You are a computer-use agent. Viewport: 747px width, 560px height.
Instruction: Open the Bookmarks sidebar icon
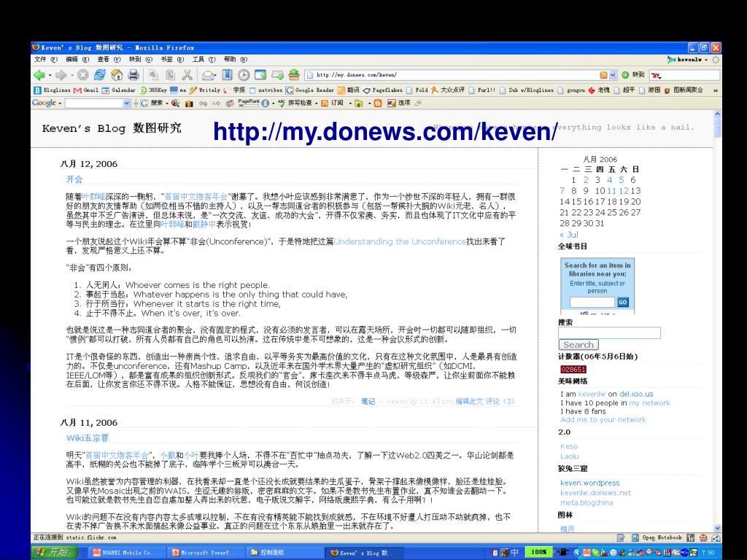[x=228, y=75]
